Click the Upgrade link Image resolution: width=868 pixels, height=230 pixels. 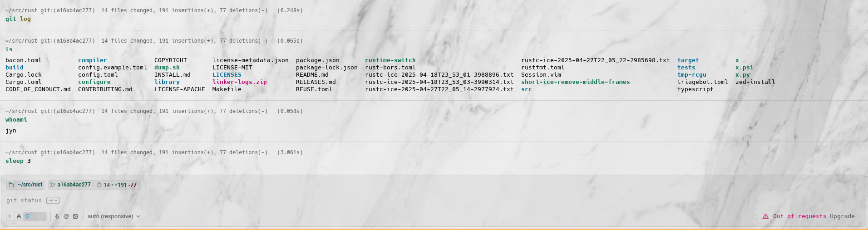[842, 216]
